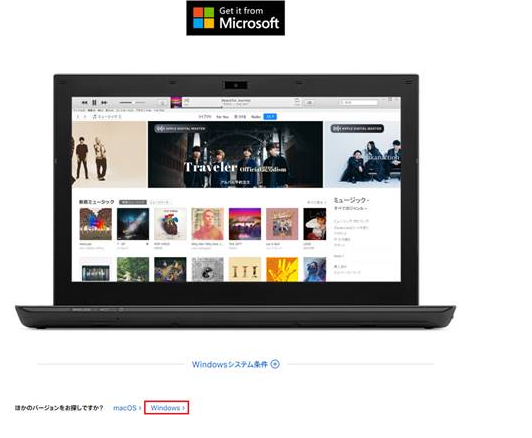Expand the Windows system requirements section

pos(235,364)
